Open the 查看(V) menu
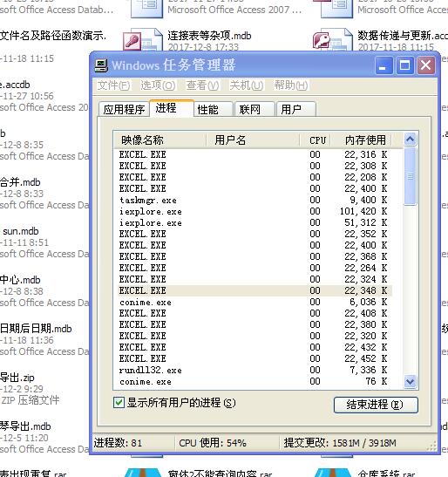448x477 pixels. click(x=202, y=85)
